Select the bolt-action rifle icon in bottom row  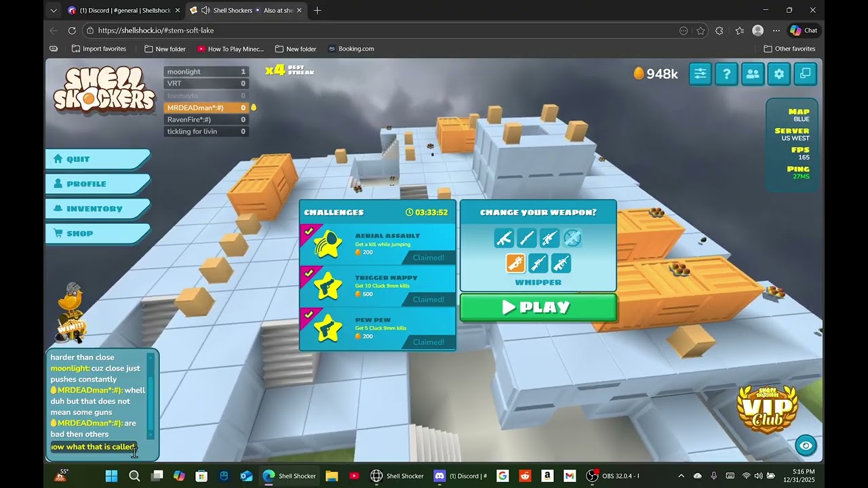click(x=538, y=263)
